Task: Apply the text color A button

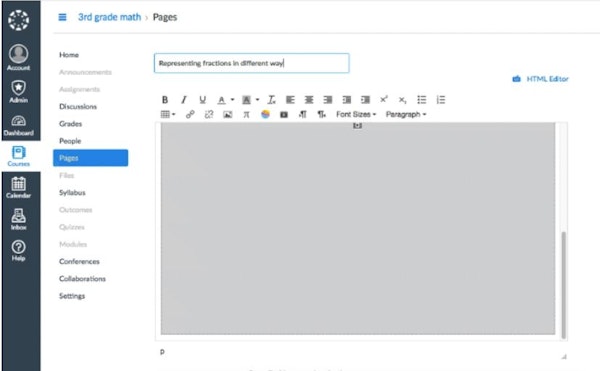Action: pyautogui.click(x=222, y=100)
